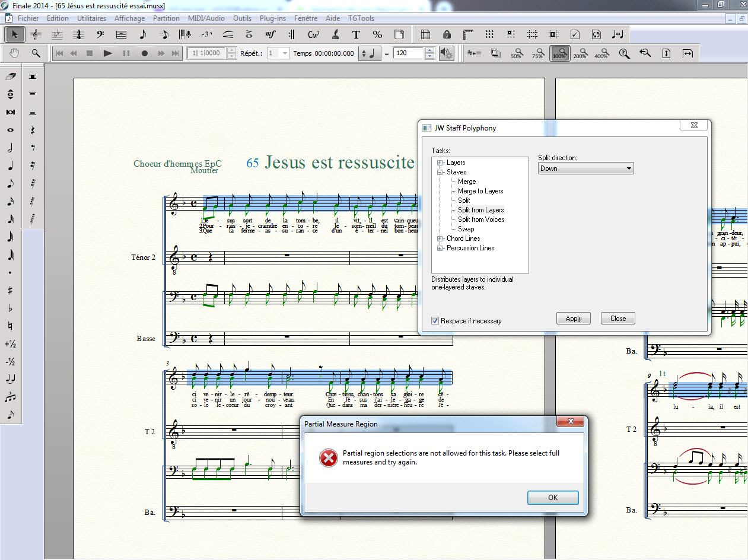Click the tempo value field showing 120
The image size is (748, 560).
(x=409, y=53)
